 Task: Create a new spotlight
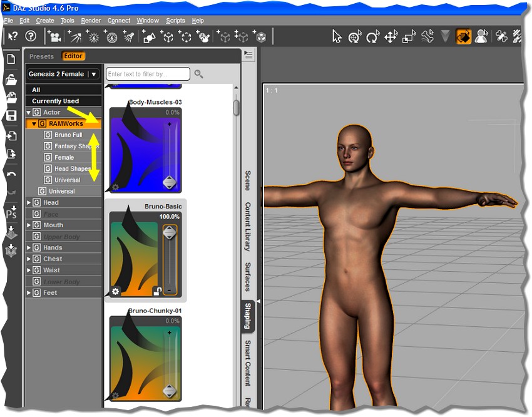129,36
